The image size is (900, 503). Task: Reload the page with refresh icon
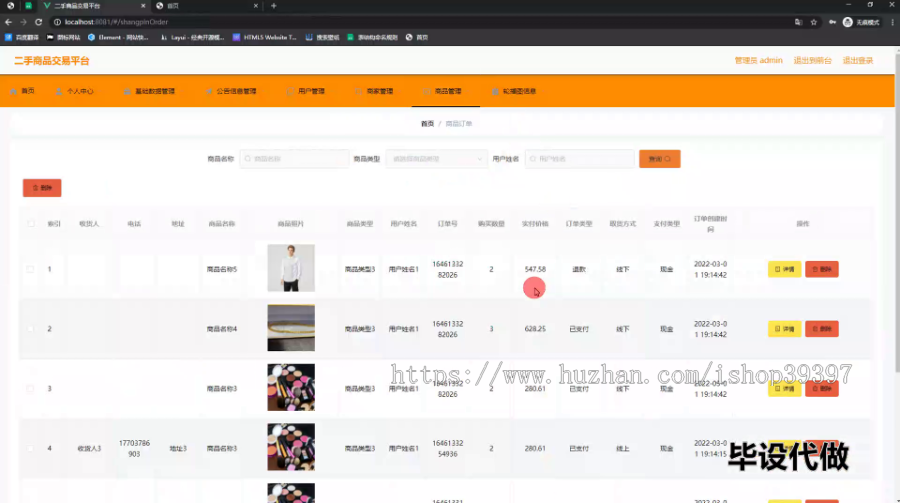pos(38,22)
